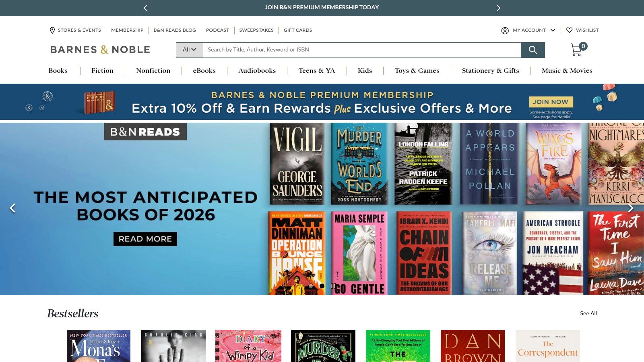Image resolution: width=644 pixels, height=362 pixels.
Task: Click the Join Now membership button
Action: tap(551, 102)
